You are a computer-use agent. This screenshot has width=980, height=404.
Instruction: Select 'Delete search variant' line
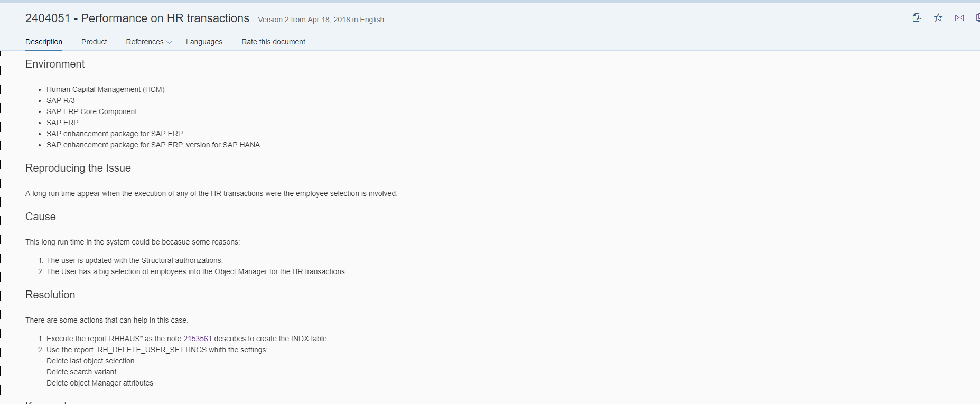click(x=81, y=372)
